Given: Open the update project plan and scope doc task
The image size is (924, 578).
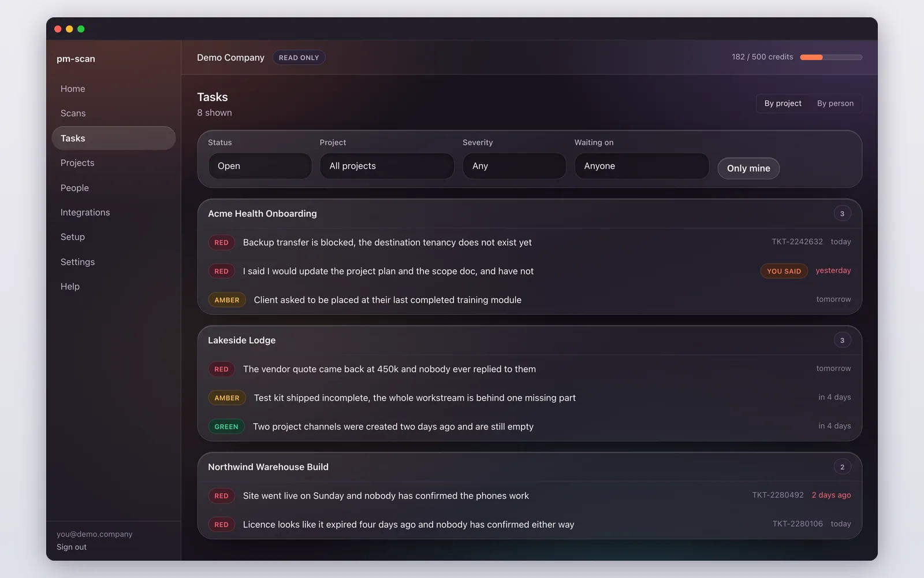Looking at the screenshot, I should (x=530, y=271).
